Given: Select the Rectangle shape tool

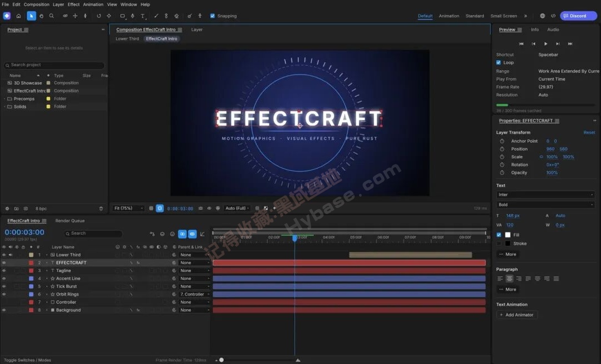Looking at the screenshot, I should pyautogui.click(x=123, y=16).
